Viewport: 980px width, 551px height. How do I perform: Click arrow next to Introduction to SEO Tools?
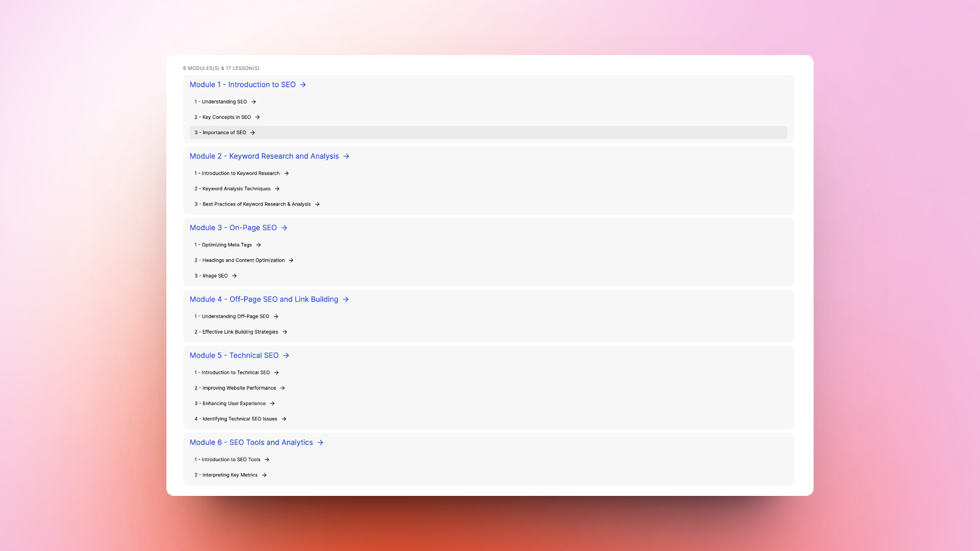267,460
